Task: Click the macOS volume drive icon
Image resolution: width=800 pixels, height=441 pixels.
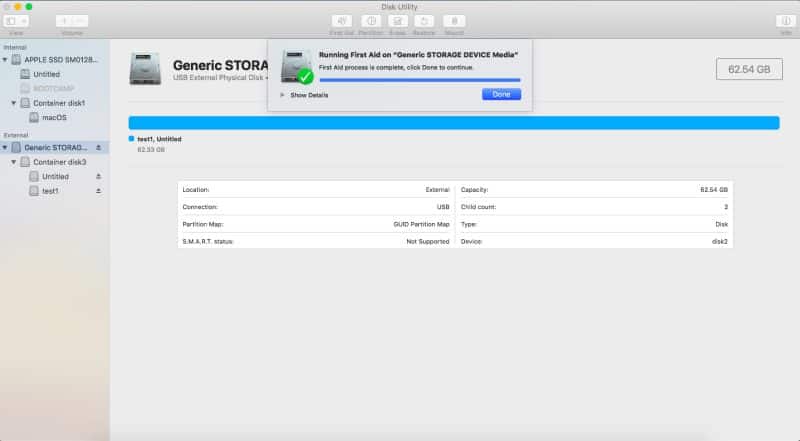Action: point(34,117)
